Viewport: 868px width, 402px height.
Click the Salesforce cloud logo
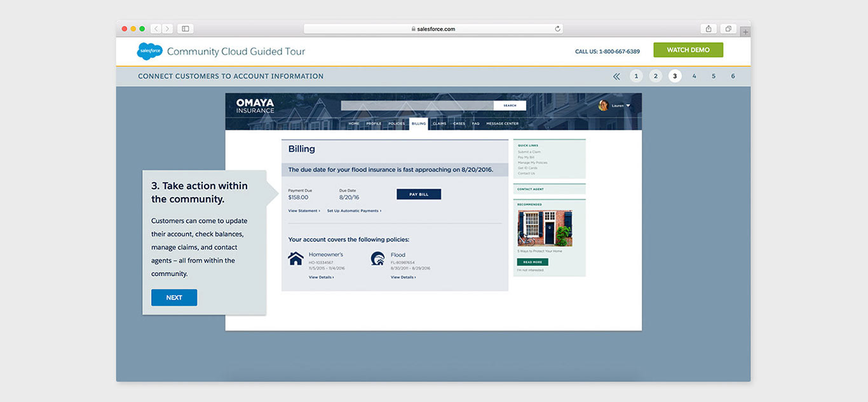coord(150,51)
